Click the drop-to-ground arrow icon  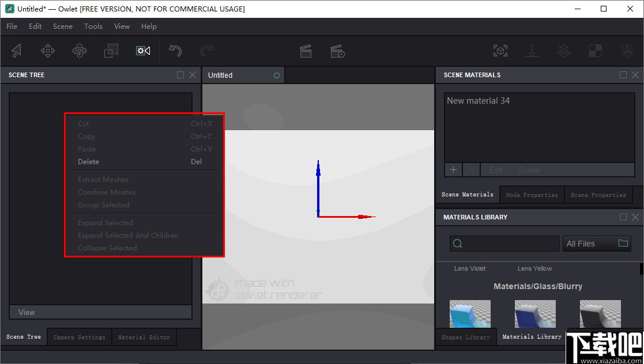click(532, 51)
